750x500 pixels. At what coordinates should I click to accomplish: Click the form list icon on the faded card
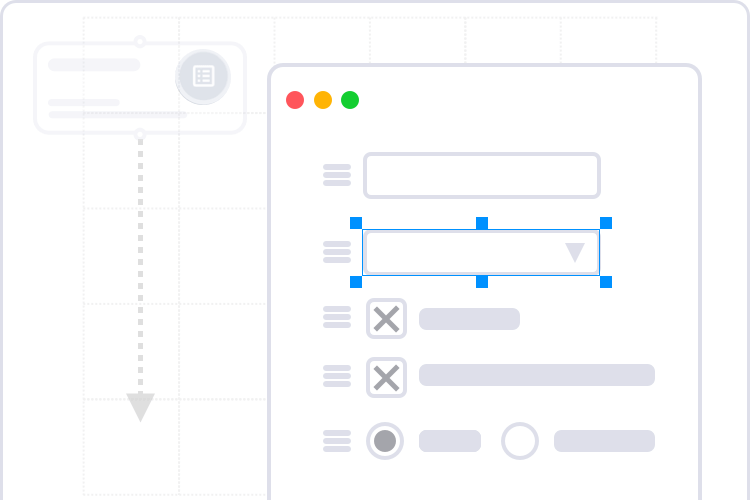[203, 76]
